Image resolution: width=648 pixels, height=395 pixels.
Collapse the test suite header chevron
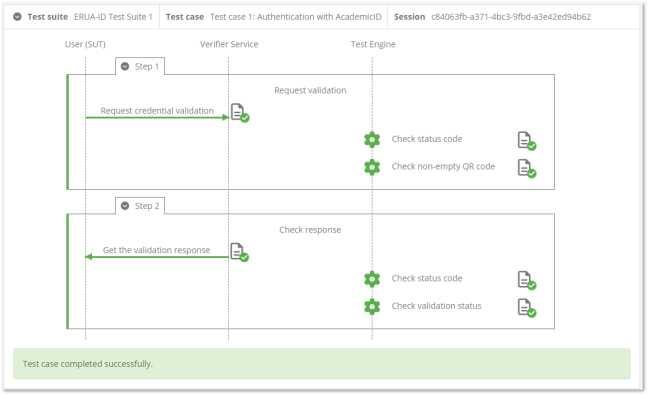coord(17,17)
